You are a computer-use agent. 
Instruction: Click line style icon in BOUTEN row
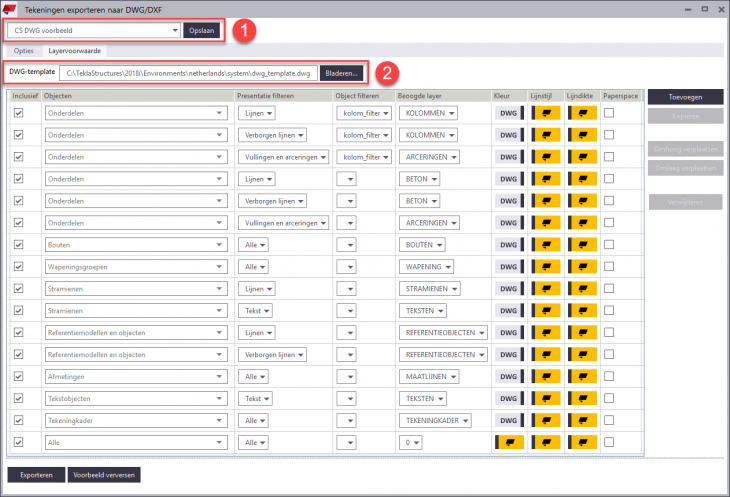[546, 244]
